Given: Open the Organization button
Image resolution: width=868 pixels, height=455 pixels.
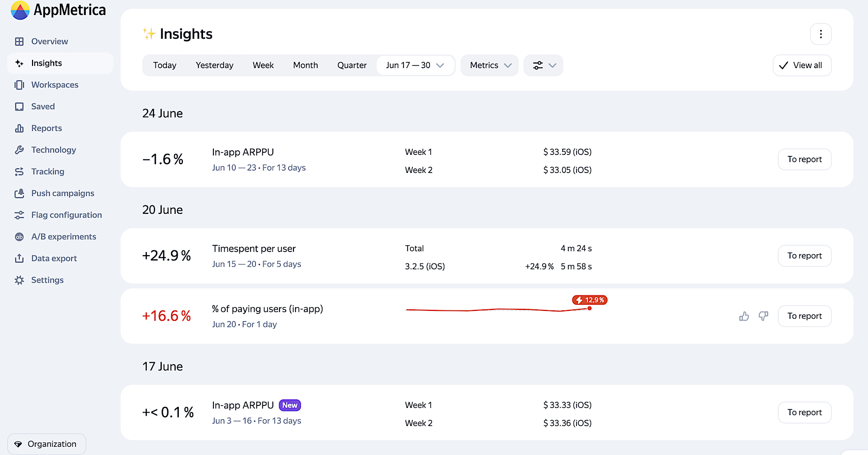Looking at the screenshot, I should tap(47, 444).
